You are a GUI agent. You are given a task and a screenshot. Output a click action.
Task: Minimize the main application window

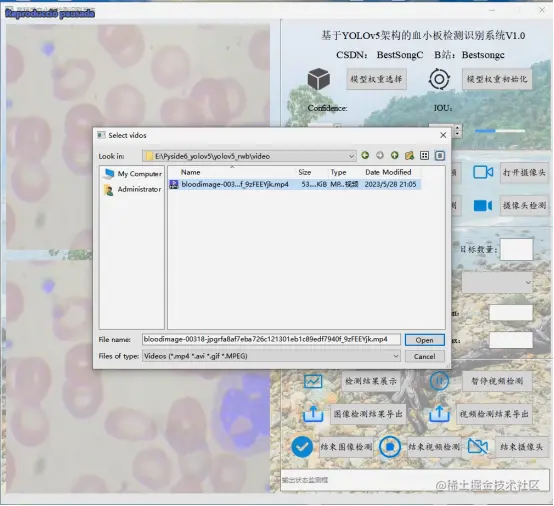coord(492,10)
